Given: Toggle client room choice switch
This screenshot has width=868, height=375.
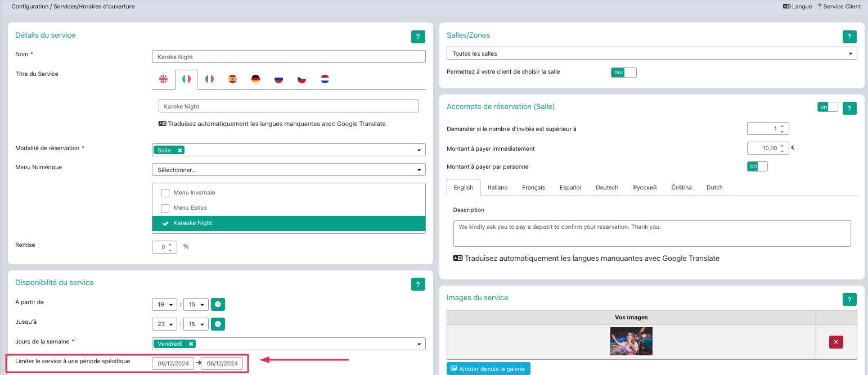Looking at the screenshot, I should pos(623,73).
